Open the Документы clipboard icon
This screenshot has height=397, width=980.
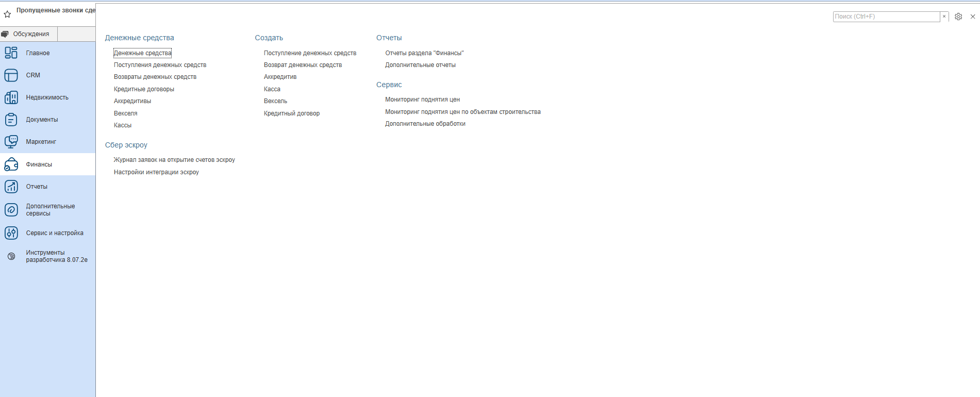click(11, 120)
